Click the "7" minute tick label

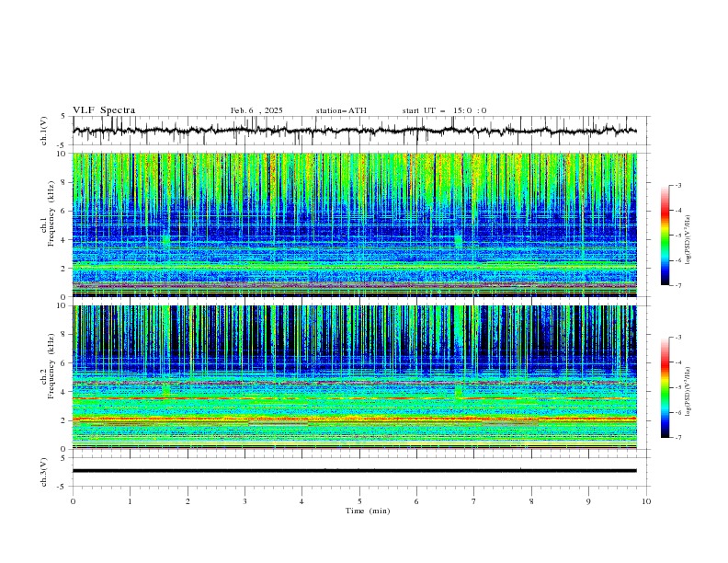(474, 501)
